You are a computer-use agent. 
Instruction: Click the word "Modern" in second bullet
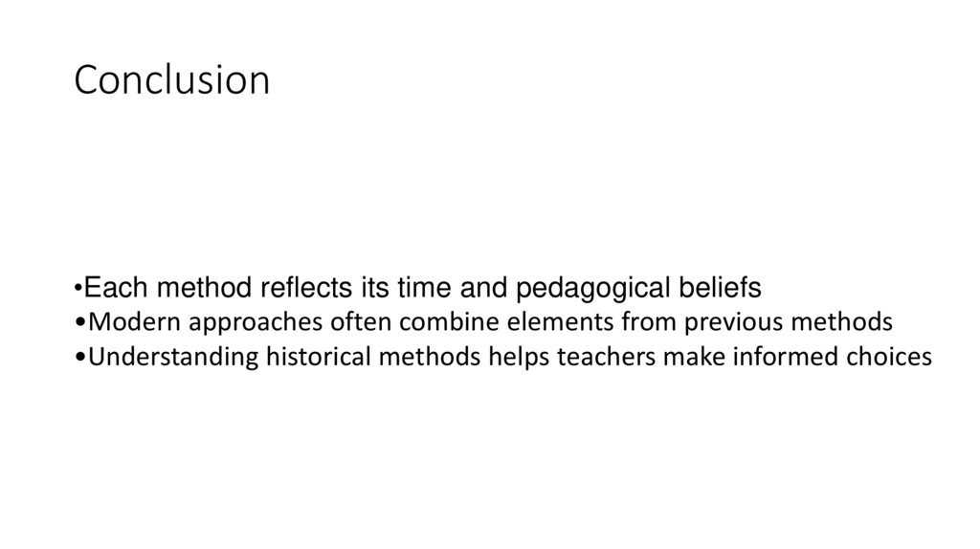point(127,321)
